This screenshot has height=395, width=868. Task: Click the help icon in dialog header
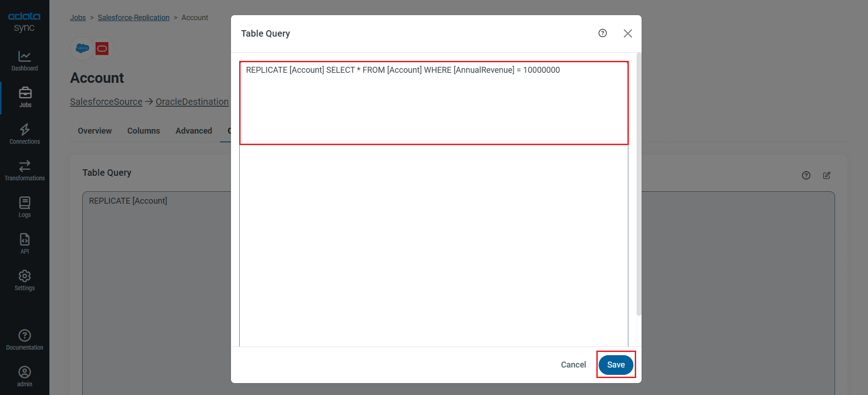click(603, 33)
